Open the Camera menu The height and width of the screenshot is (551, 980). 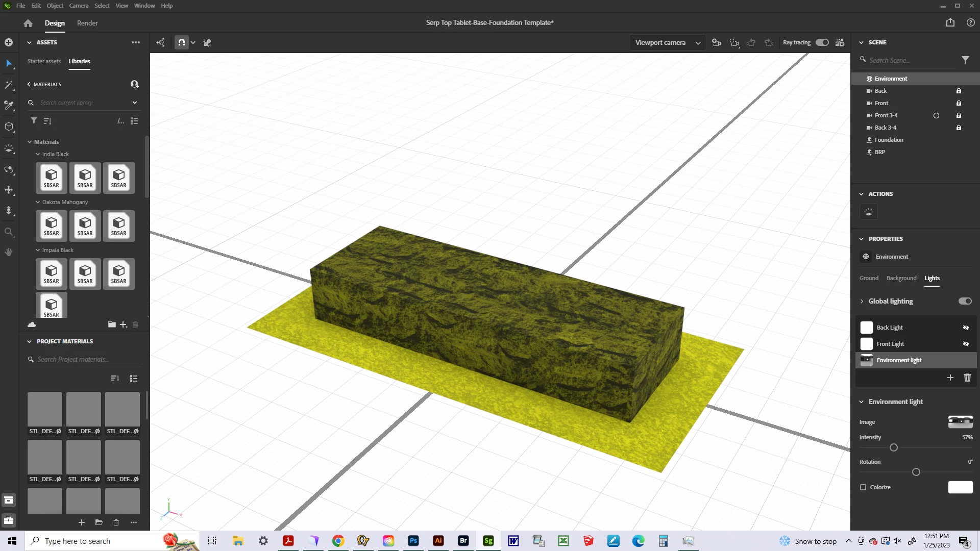[x=79, y=6]
